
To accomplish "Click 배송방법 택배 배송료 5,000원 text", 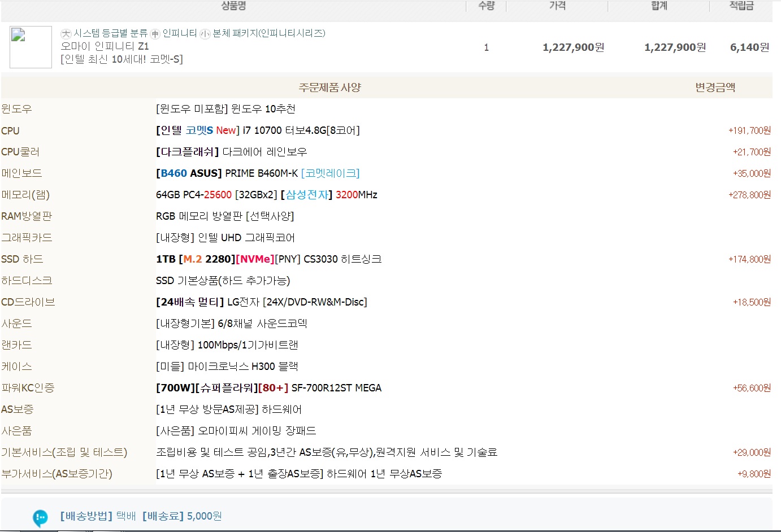I will click(x=141, y=516).
